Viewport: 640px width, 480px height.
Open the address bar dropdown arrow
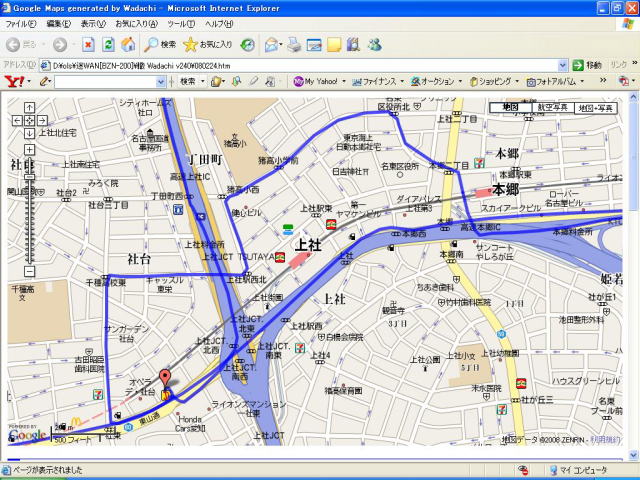click(562, 65)
